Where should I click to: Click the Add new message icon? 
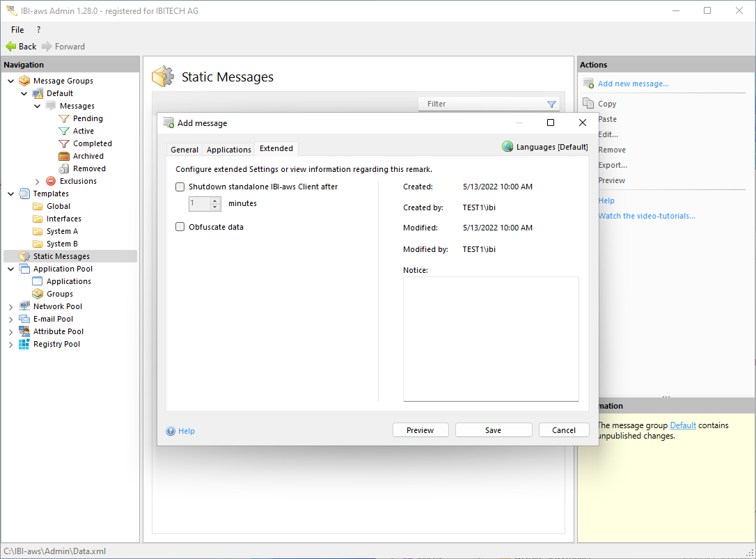[588, 84]
